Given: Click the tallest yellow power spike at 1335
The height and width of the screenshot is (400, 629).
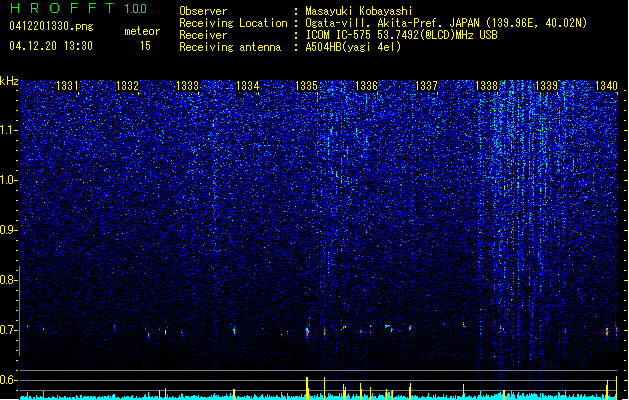Looking at the screenshot, I should [307, 388].
